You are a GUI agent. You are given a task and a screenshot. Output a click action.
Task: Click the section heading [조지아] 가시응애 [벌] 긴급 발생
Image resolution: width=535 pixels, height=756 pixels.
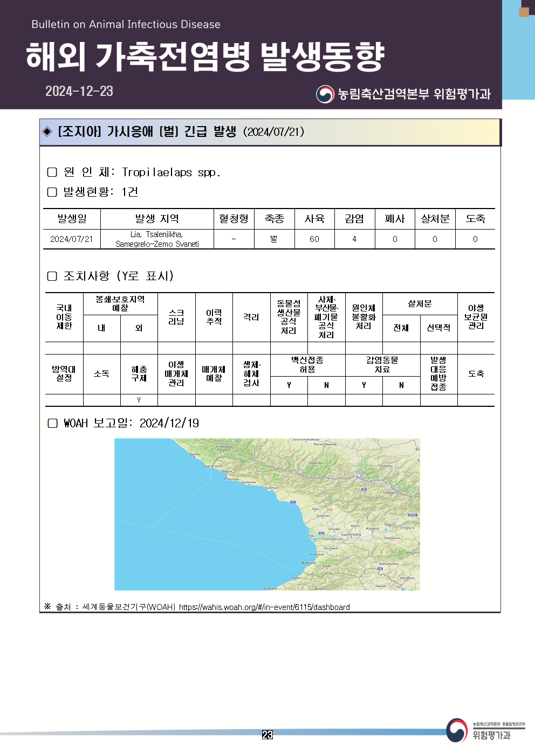point(147,131)
